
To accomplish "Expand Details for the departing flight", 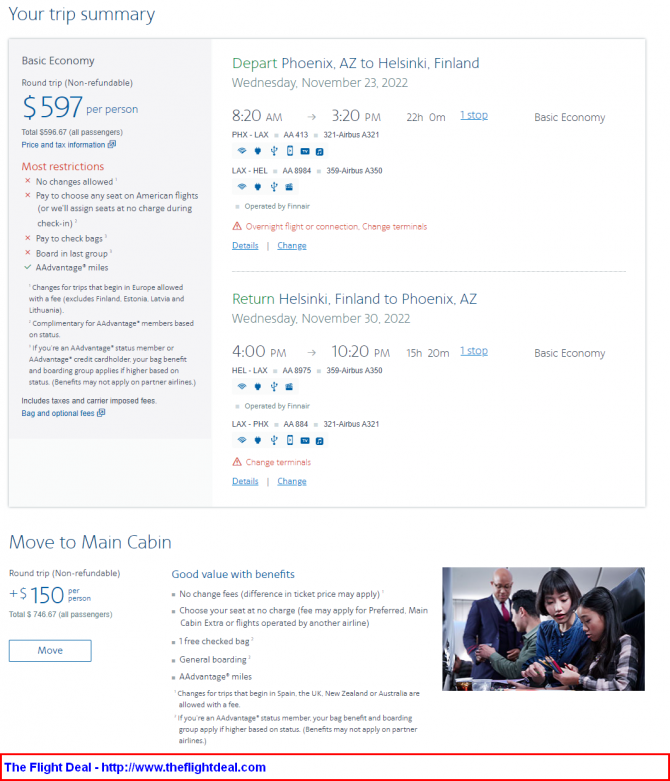I will (x=245, y=246).
